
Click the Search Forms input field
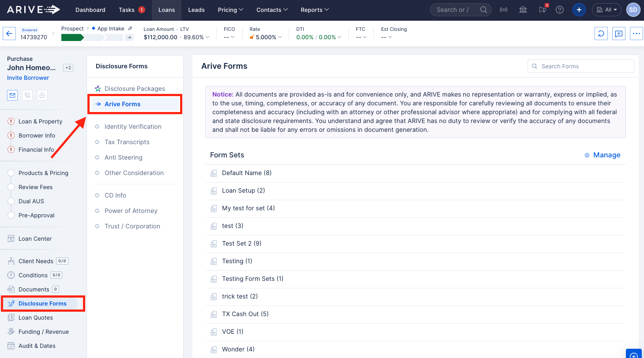pos(581,66)
